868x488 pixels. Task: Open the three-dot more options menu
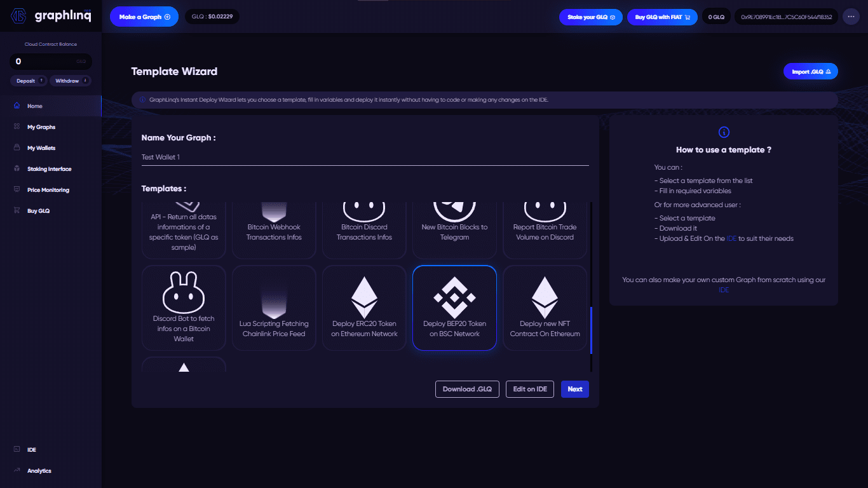pos(851,17)
